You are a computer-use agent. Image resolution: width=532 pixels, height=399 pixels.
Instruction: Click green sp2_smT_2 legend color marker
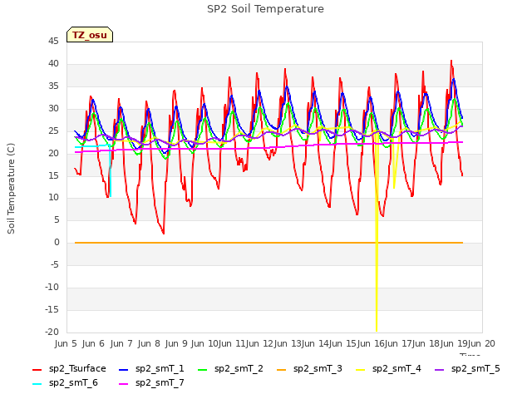tap(203, 369)
